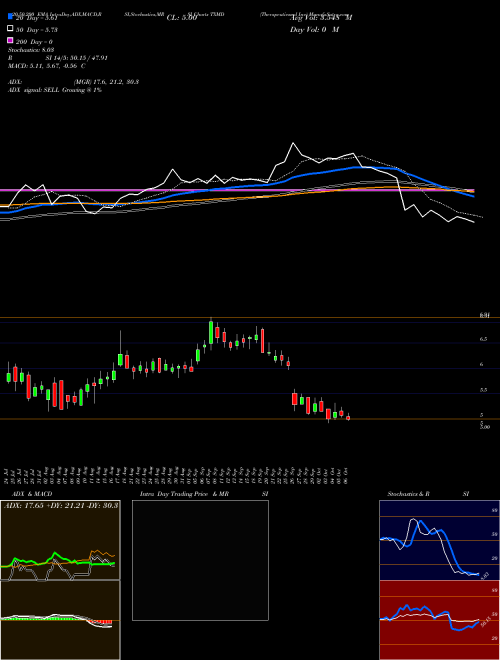Click the white price line peak
The height and width of the screenshot is (660, 500).
pyautogui.click(x=293, y=144)
